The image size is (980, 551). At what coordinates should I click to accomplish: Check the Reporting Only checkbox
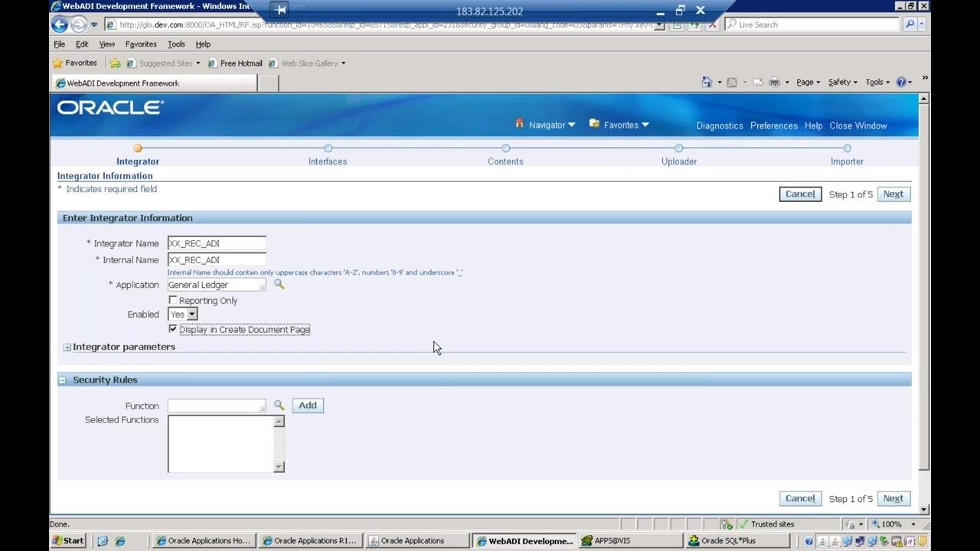(x=173, y=300)
